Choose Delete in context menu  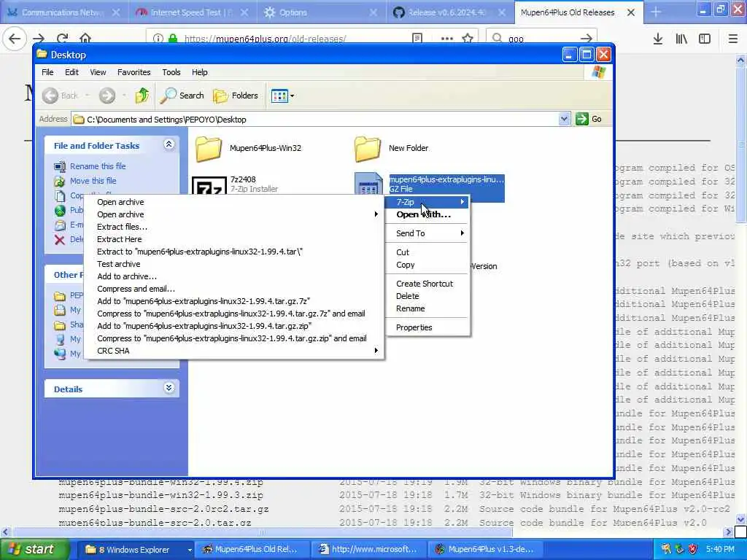(x=427, y=296)
